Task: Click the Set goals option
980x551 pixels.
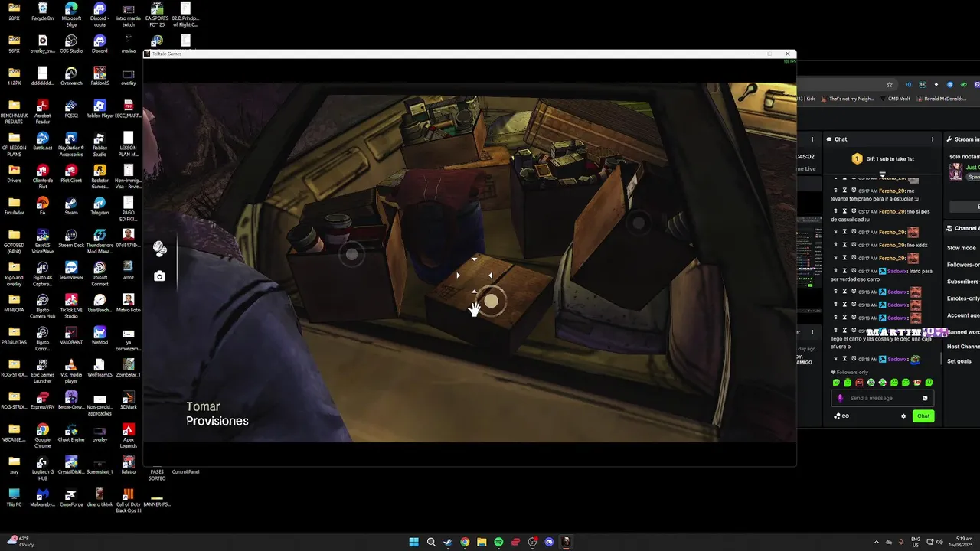Action: pos(959,361)
